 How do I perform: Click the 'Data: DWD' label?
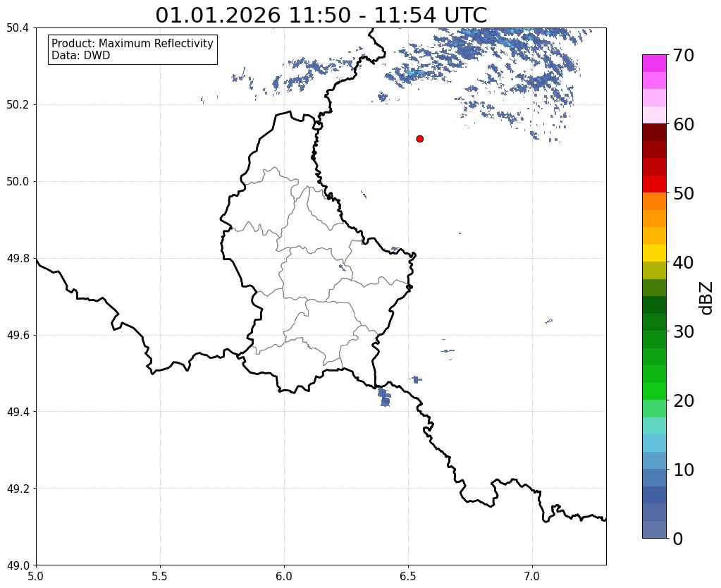point(80,56)
